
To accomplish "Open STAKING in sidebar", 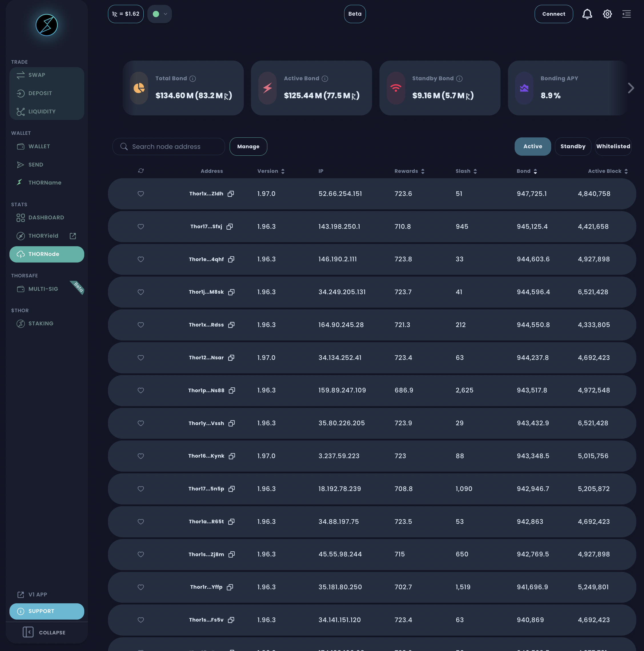I will (47, 323).
